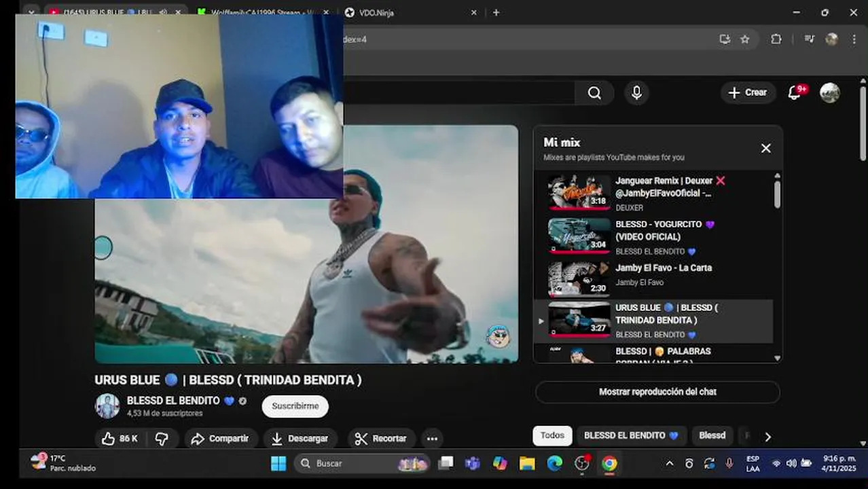The image size is (868, 489).
Task: Click the install app icon in address bar
Action: [x=725, y=39]
